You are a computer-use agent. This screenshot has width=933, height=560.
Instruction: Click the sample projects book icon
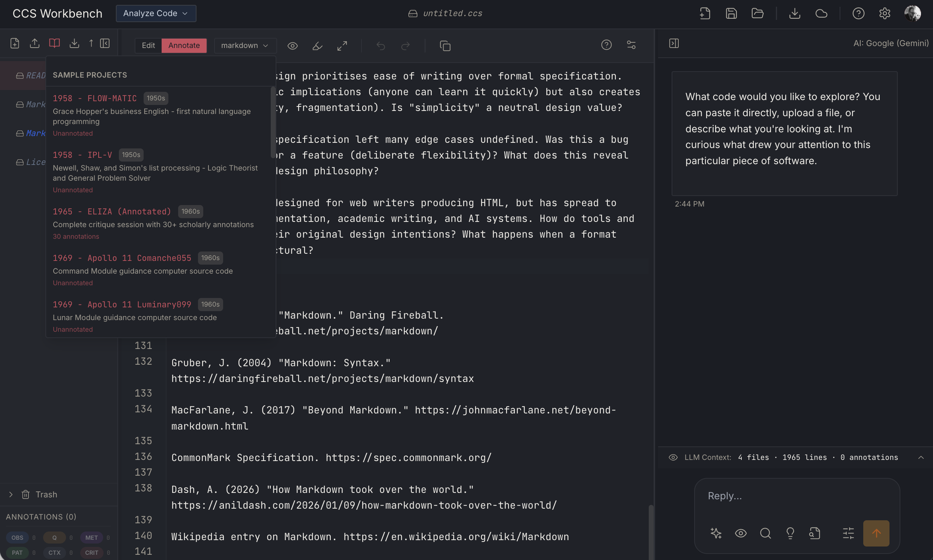coord(54,43)
